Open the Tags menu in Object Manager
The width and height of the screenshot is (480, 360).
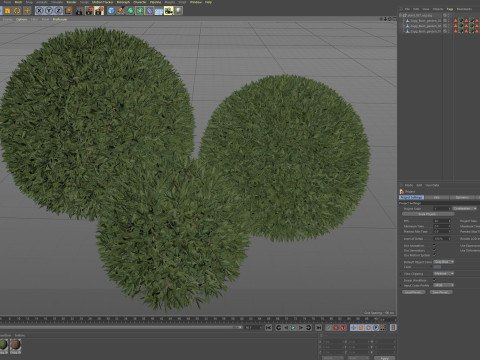point(450,9)
